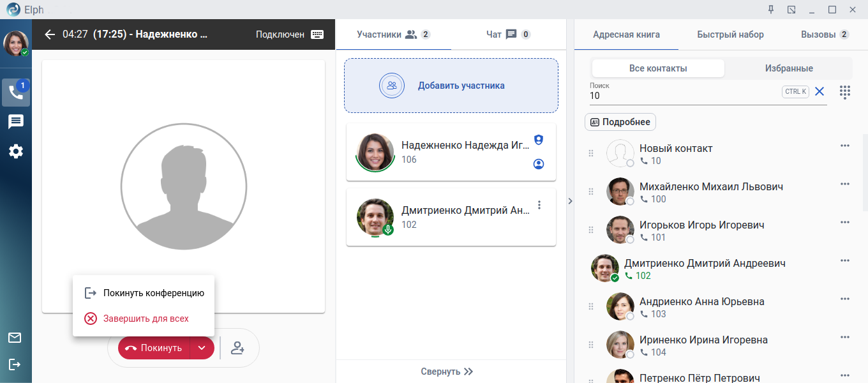Open the chat messages sidebar icon
The width and height of the screenshot is (868, 383).
pos(16,122)
